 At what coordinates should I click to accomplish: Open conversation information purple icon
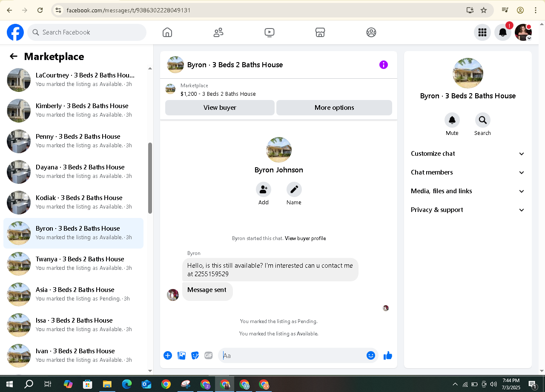384,65
